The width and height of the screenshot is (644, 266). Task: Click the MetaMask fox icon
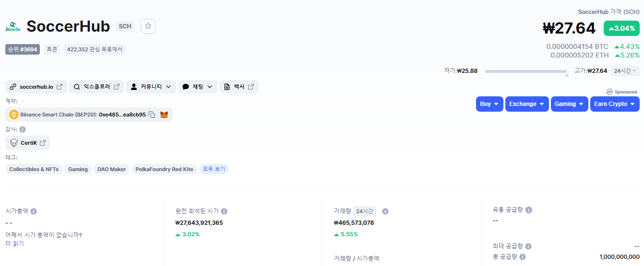[x=164, y=115]
